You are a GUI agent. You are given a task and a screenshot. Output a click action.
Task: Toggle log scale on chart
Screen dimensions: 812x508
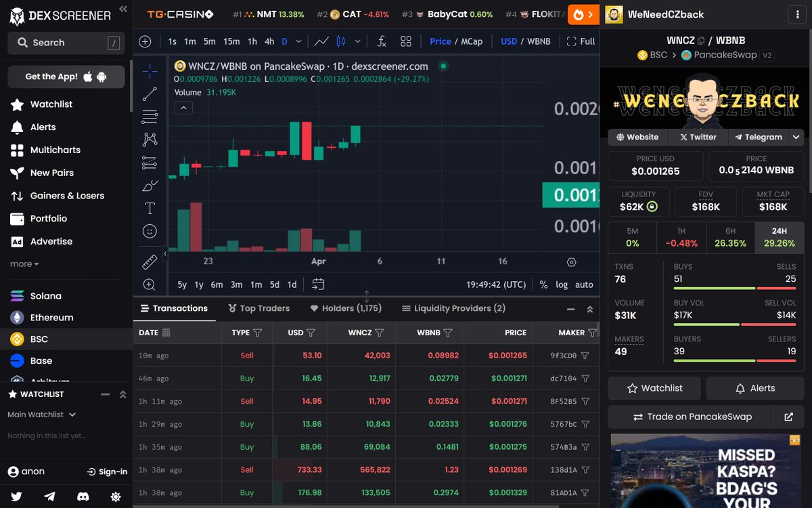[562, 284]
